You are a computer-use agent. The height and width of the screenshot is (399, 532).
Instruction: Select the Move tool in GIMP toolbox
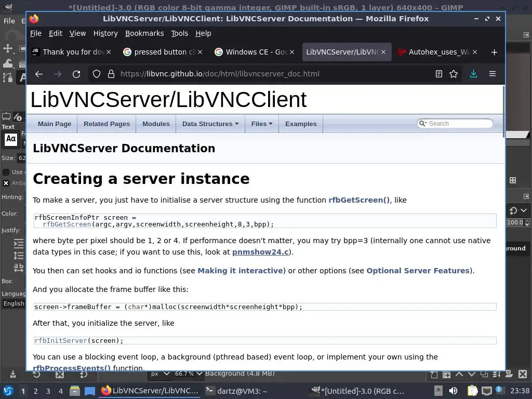7,48
